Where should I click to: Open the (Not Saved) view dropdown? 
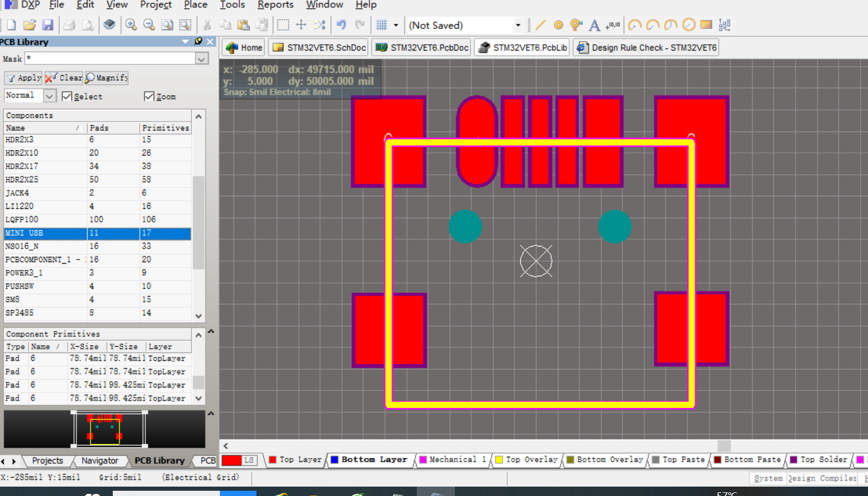(518, 25)
